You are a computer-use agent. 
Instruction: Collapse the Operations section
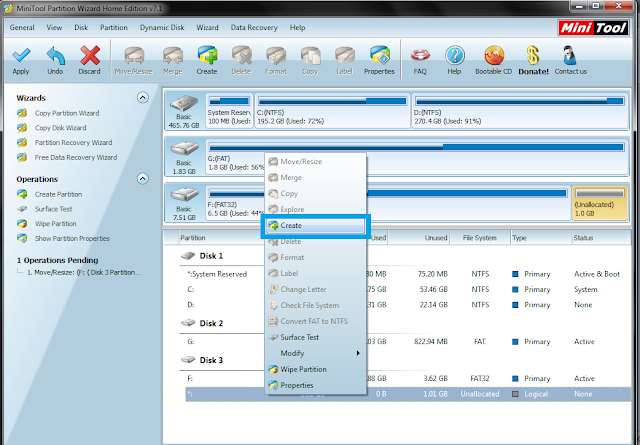(142, 179)
